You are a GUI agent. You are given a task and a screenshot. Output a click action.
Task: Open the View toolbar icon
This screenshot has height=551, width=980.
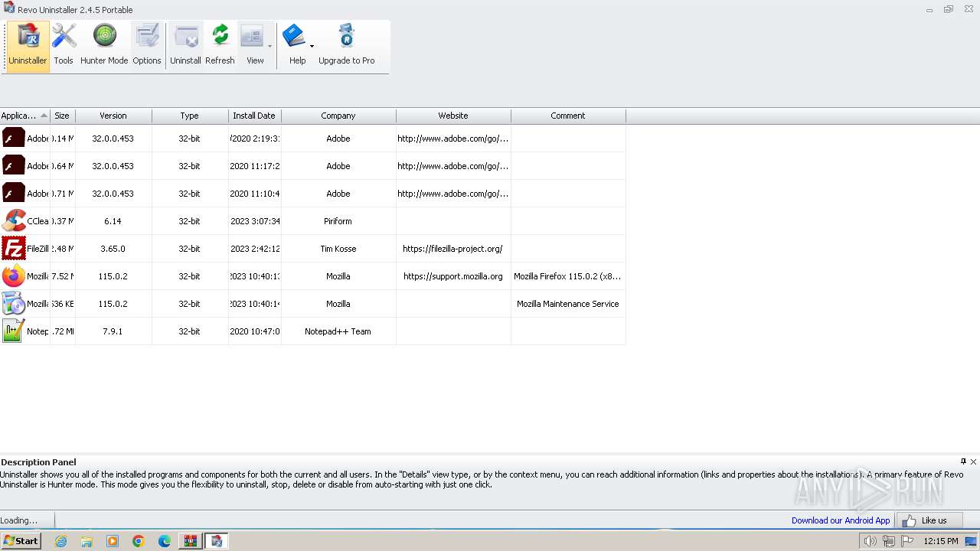point(252,46)
